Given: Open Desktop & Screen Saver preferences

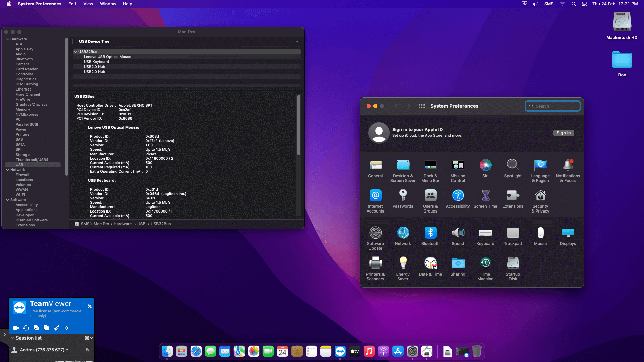Looking at the screenshot, I should pos(403,171).
